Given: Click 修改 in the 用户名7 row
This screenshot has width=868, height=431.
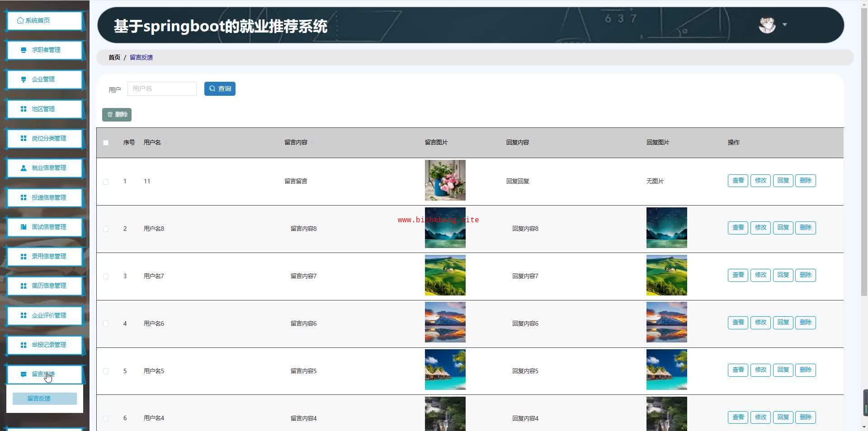Looking at the screenshot, I should [x=760, y=275].
